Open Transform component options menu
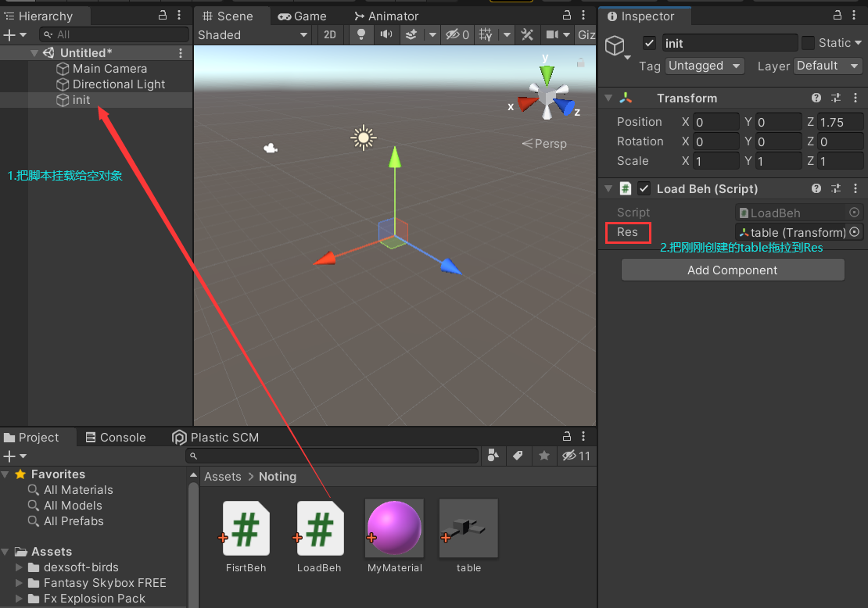868x608 pixels. click(855, 98)
